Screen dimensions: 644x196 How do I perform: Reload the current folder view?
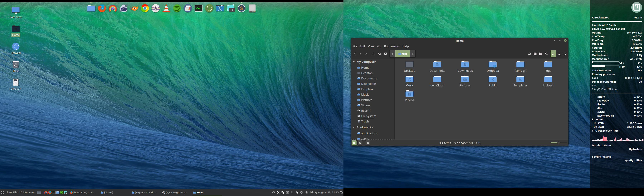point(373,54)
